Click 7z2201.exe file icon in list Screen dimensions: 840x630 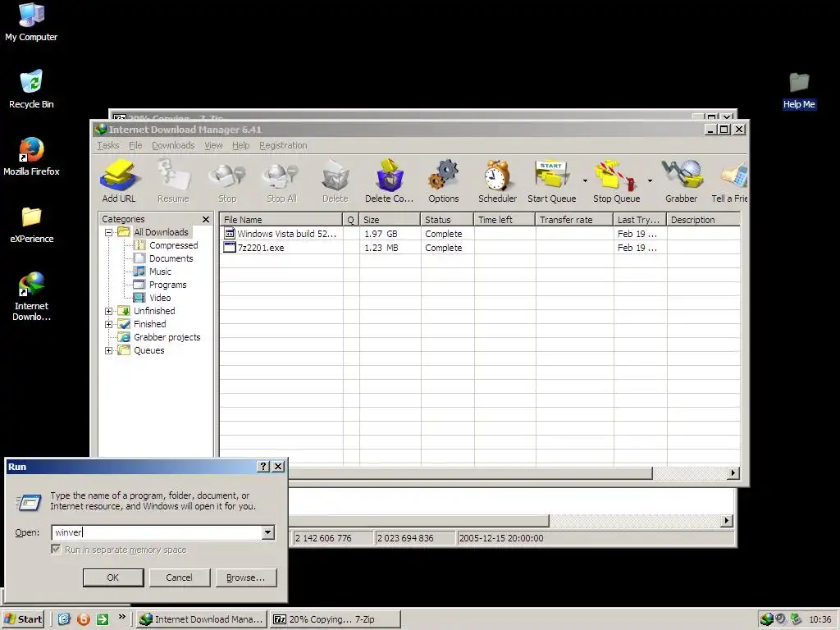click(x=230, y=248)
